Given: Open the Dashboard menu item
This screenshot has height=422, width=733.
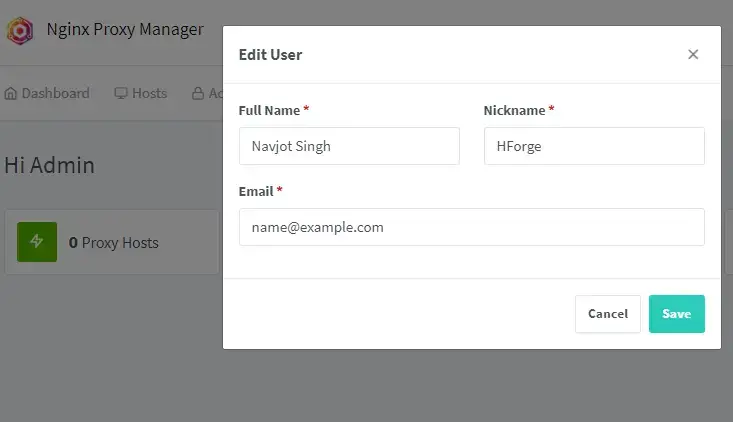Looking at the screenshot, I should tap(47, 93).
